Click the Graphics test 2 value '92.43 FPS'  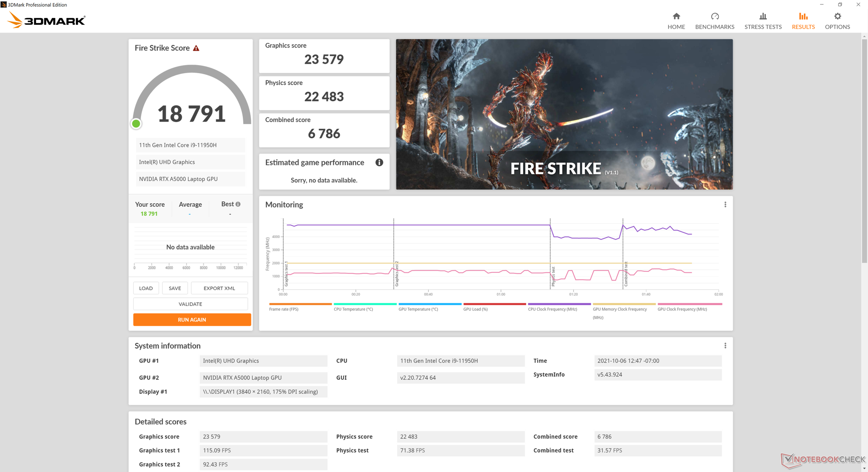264,464
